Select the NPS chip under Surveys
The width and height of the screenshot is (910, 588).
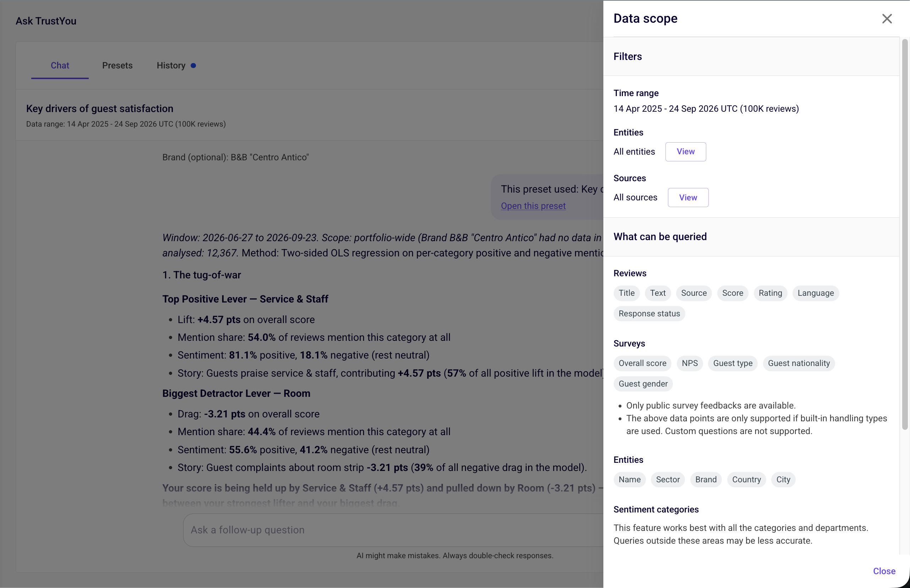(690, 364)
